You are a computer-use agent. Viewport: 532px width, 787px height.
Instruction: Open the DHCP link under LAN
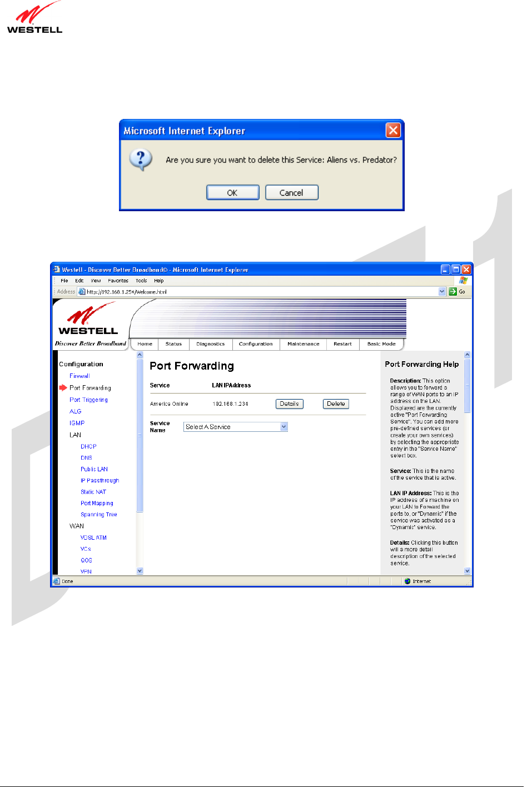pyautogui.click(x=88, y=446)
